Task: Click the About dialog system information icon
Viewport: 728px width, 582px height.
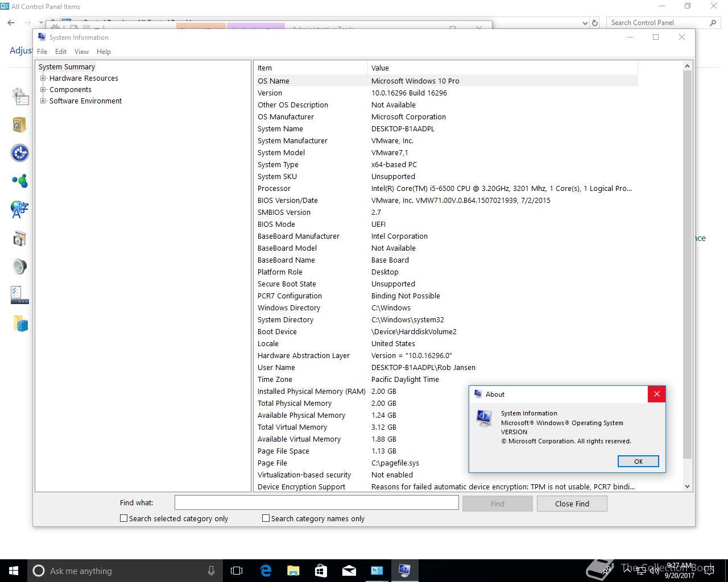Action: (485, 418)
